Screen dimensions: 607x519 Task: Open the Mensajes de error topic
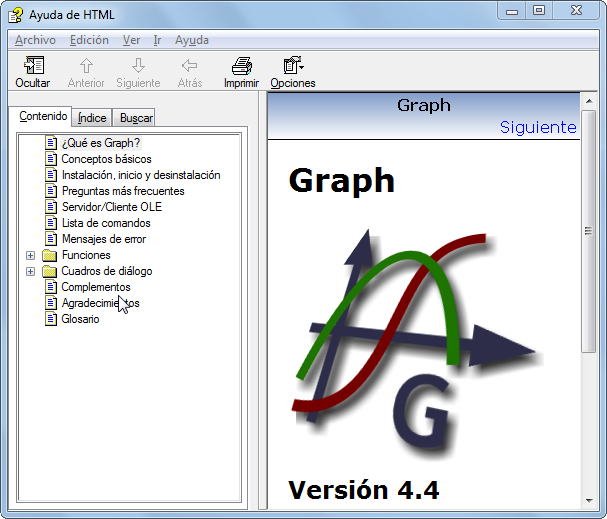coord(104,239)
